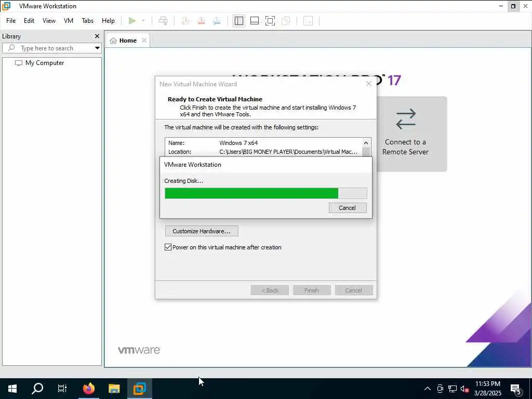Open File Explorer from taskbar
The image size is (532, 399).
114,389
